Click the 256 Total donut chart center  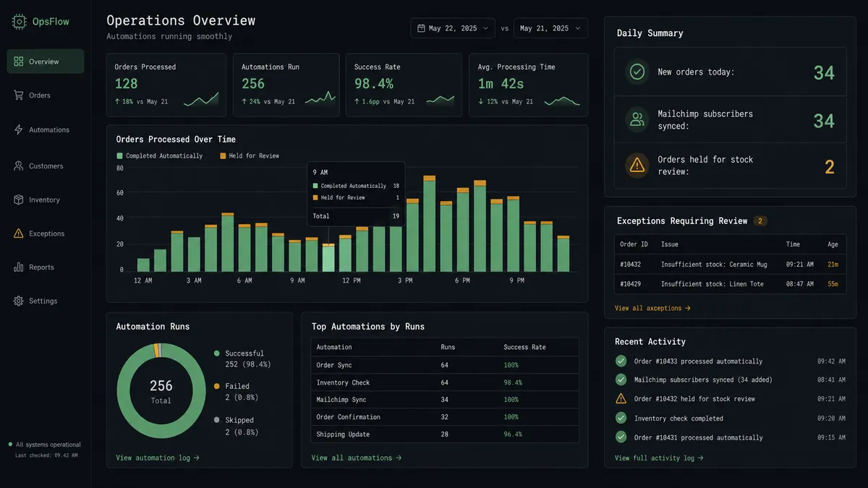tap(161, 391)
